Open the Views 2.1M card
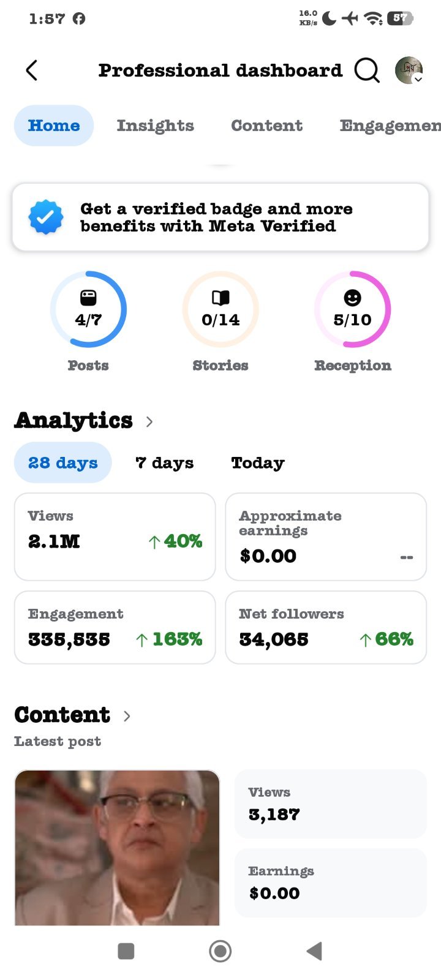Image resolution: width=441 pixels, height=980 pixels. [115, 537]
